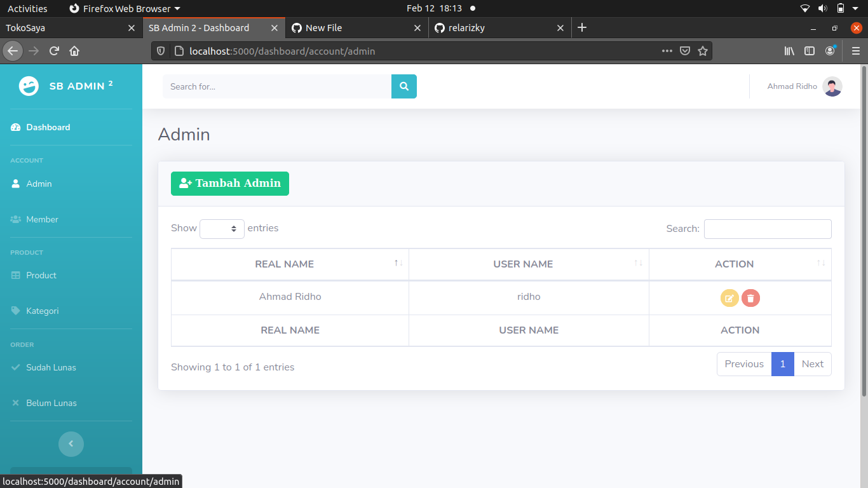The image size is (868, 488).
Task: Click the 'Ahmad Ridho' table cell
Action: click(290, 297)
